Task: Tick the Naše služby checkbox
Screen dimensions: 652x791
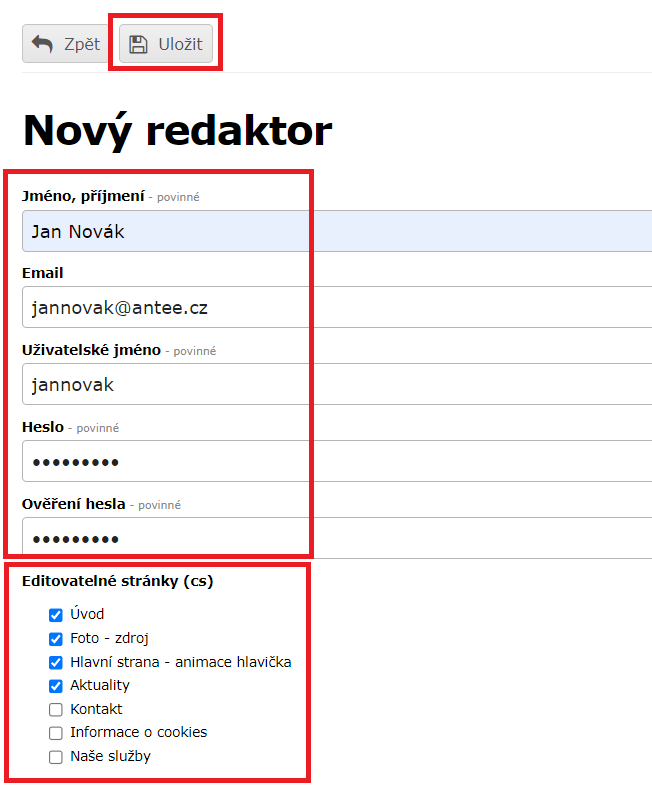Action: coord(56,757)
